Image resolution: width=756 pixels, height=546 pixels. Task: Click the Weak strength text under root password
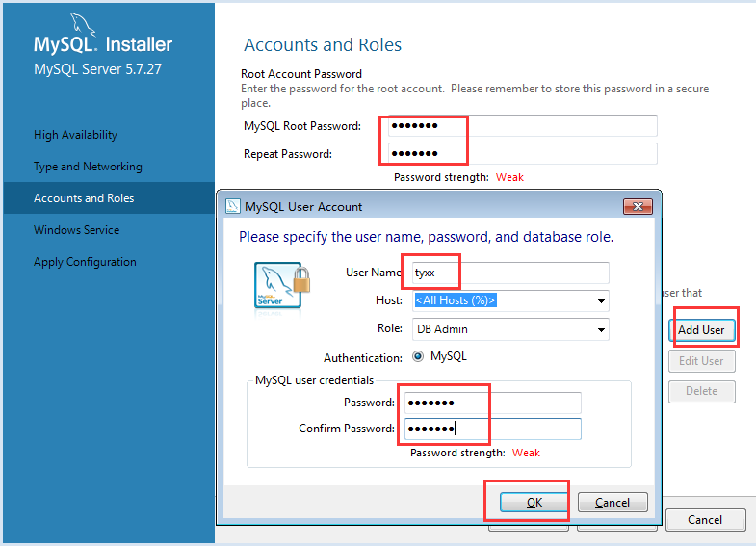click(509, 177)
